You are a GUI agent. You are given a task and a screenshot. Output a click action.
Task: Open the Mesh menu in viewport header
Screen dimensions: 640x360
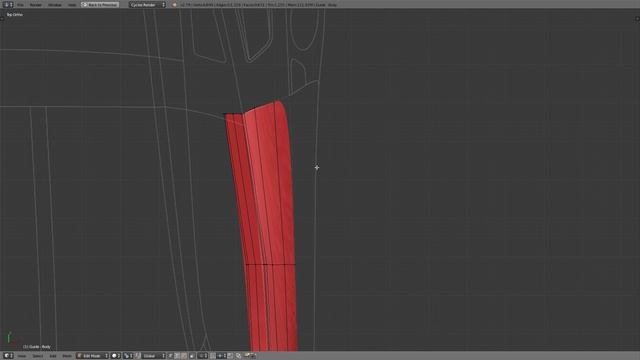pyautogui.click(x=67, y=356)
